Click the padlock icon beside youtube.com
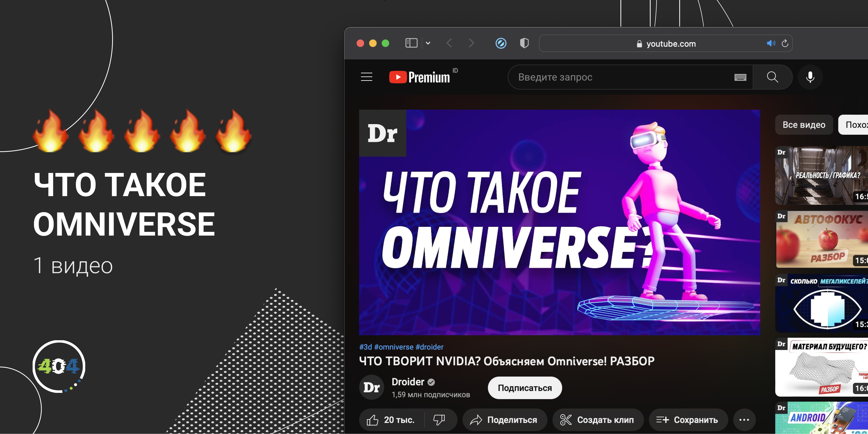This screenshot has height=434, width=868. click(639, 44)
